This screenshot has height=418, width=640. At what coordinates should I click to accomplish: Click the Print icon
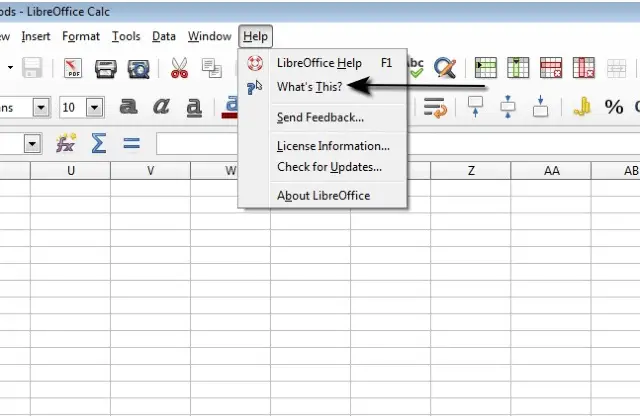pyautogui.click(x=106, y=69)
